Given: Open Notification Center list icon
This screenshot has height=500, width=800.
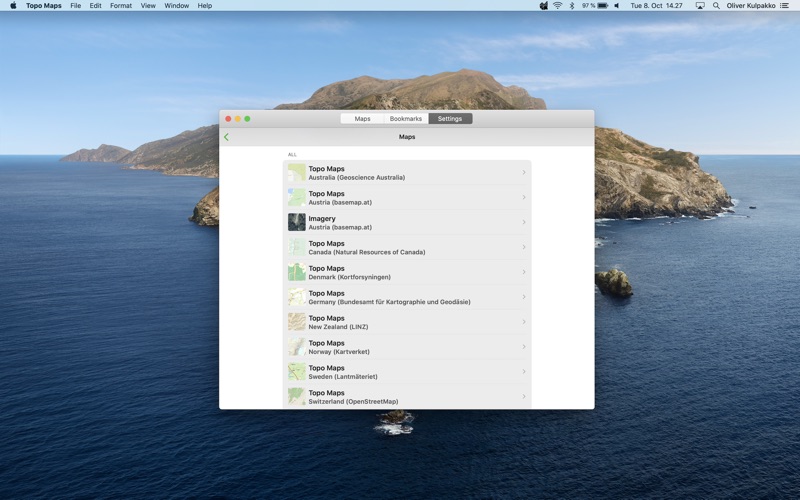Looking at the screenshot, I should [x=785, y=6].
